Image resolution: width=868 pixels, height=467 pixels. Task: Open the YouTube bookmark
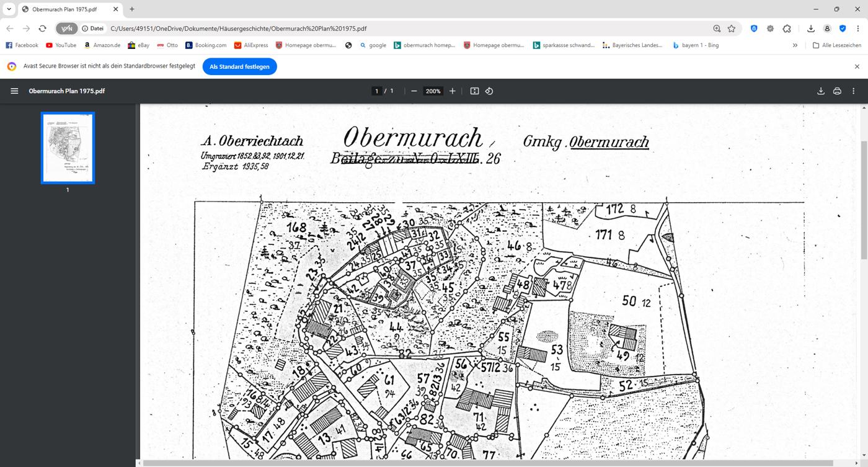(61, 45)
